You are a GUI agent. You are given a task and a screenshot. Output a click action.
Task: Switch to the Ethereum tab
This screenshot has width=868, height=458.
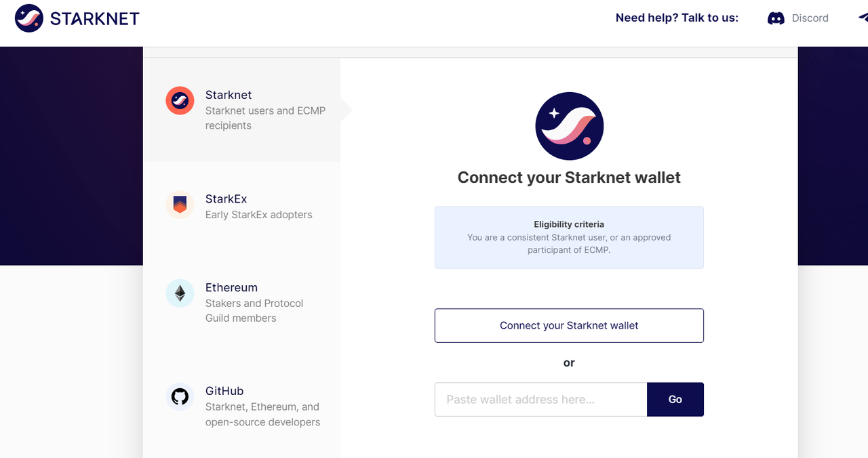point(231,288)
